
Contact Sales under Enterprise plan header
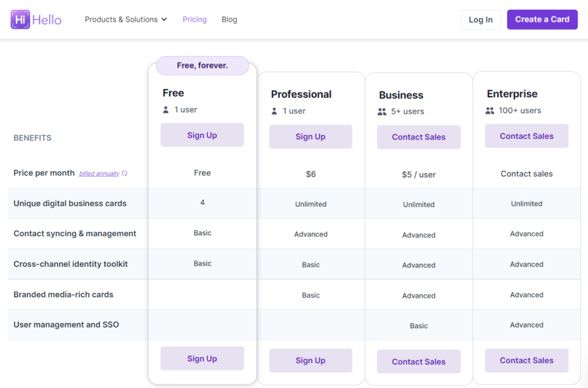527,136
